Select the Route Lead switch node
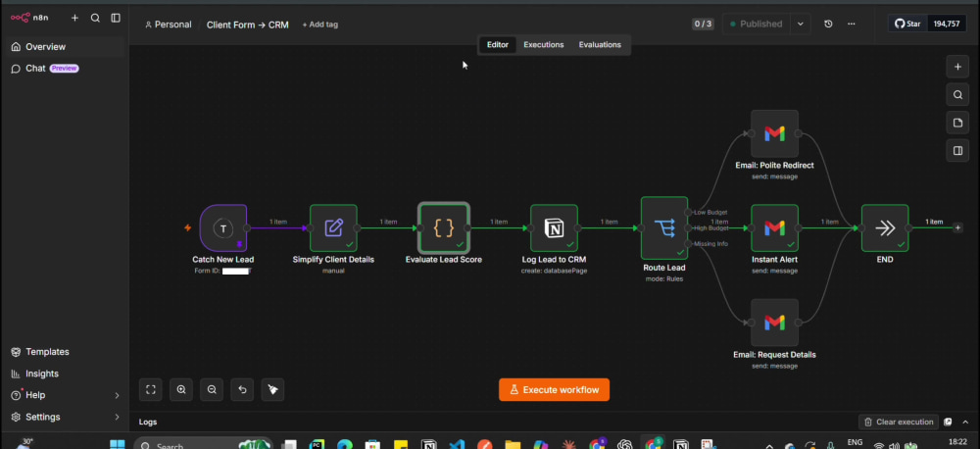This screenshot has width=980, height=449. (x=664, y=228)
